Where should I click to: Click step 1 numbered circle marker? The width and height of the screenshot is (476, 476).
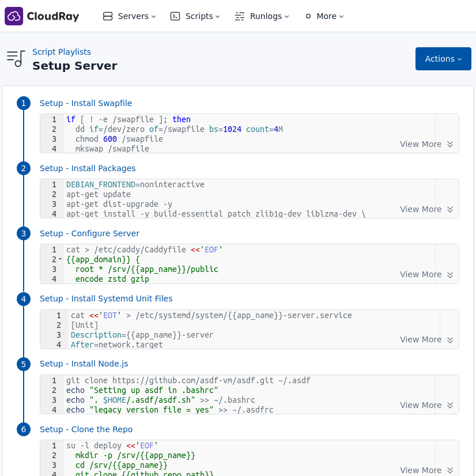click(24, 103)
